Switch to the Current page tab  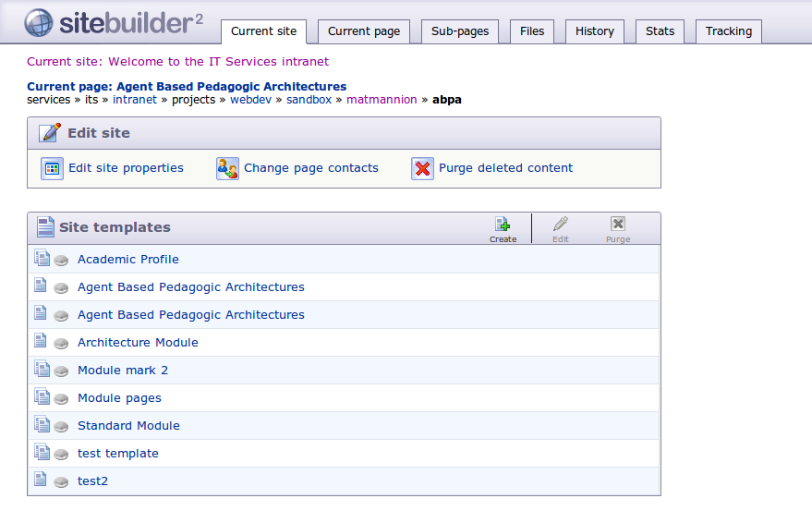364,31
